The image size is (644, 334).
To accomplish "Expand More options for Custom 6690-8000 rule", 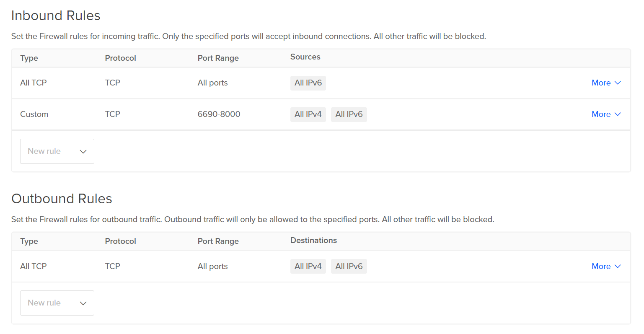I will click(x=605, y=114).
